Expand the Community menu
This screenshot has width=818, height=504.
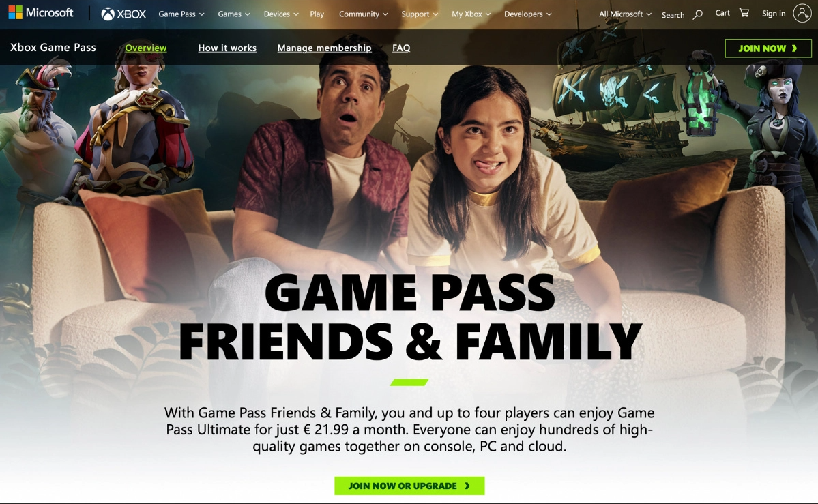coord(364,14)
